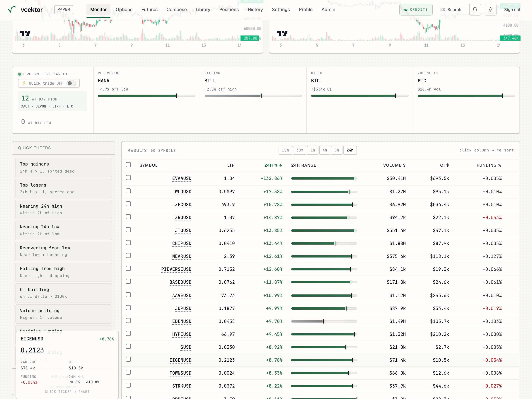Check the EVAAUSD row checkbox
532x399 pixels.
point(128,178)
